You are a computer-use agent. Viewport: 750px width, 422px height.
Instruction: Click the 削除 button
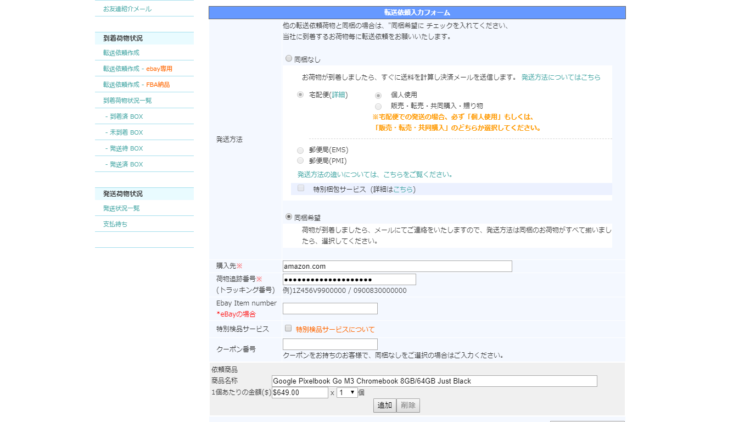pyautogui.click(x=408, y=406)
